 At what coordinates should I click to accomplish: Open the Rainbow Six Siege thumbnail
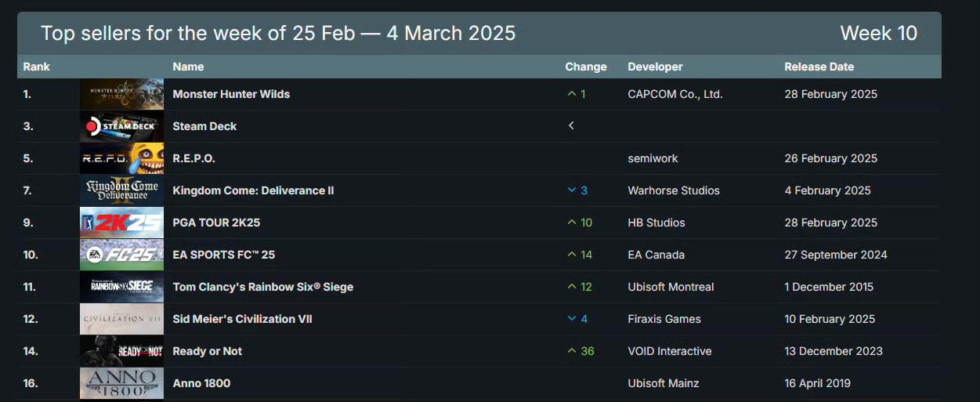coord(121,287)
